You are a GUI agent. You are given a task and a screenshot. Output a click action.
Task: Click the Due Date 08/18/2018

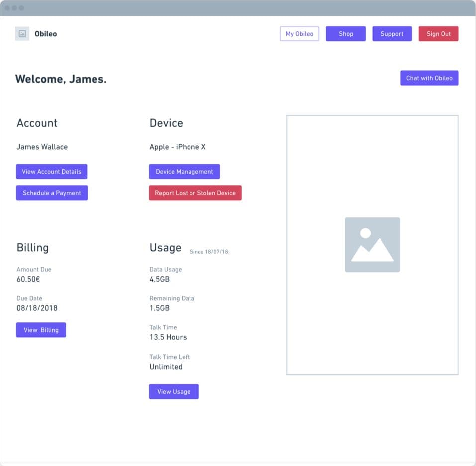coord(37,308)
